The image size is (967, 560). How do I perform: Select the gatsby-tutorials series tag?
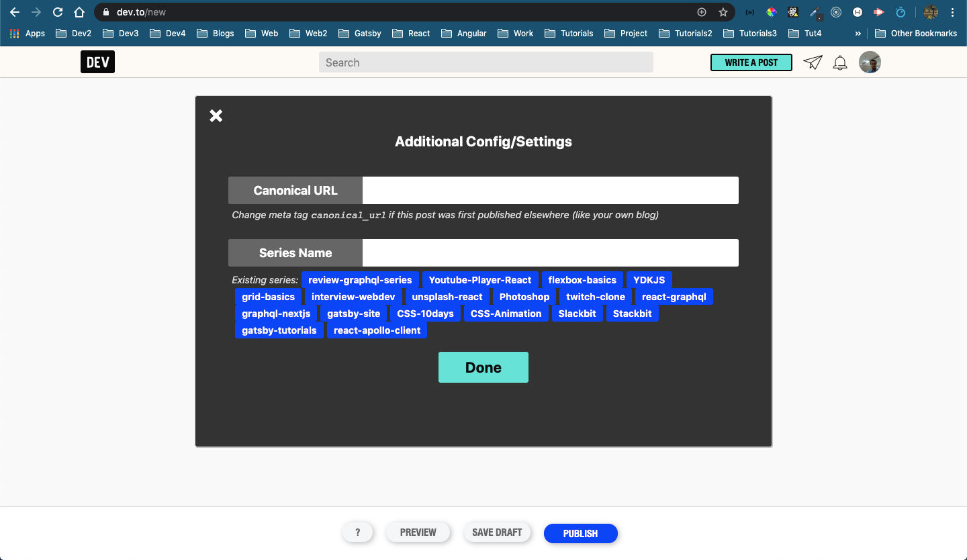[279, 330]
